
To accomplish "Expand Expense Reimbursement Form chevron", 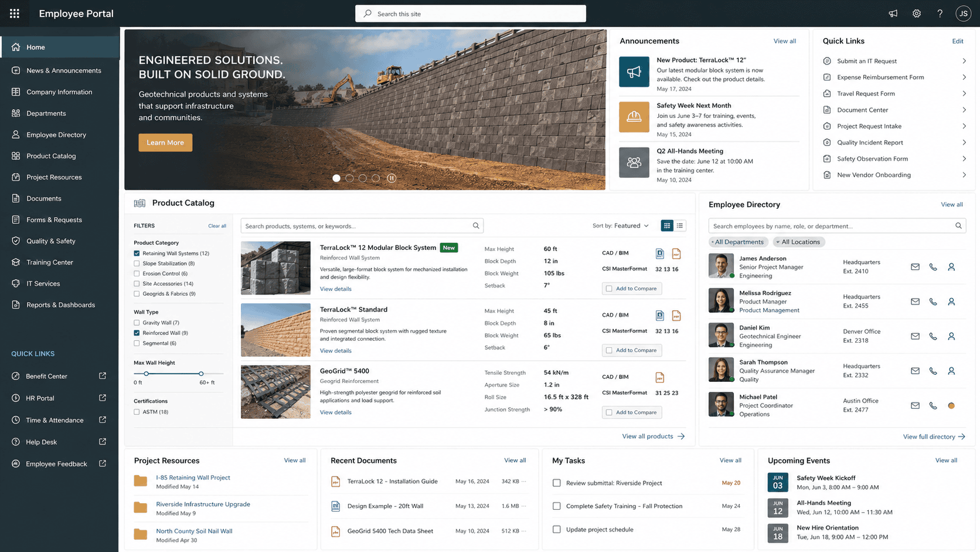I will point(964,77).
